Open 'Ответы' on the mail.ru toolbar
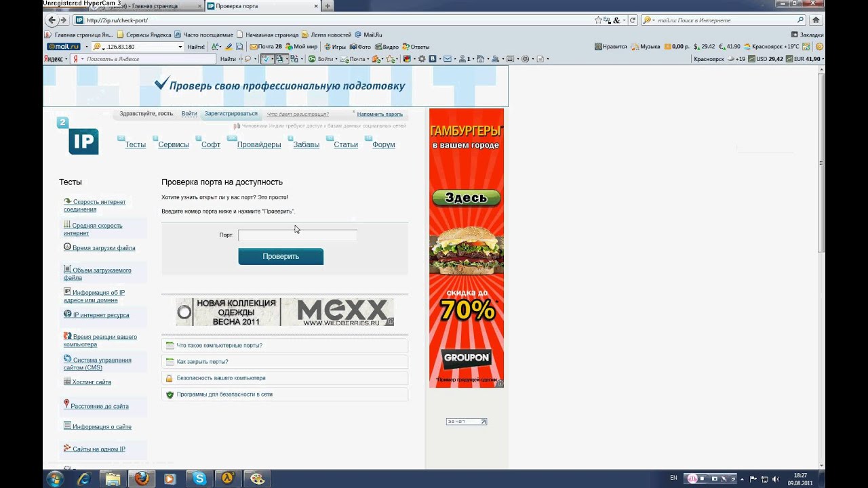 [416, 47]
